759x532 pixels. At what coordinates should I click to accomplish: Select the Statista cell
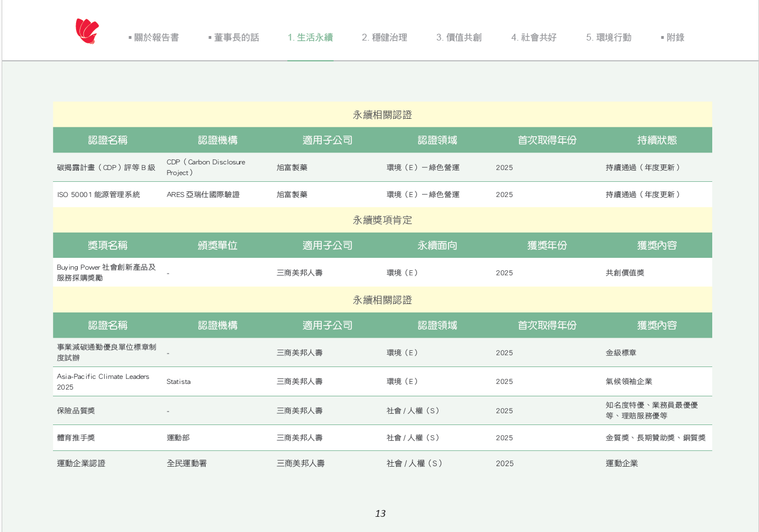click(x=179, y=382)
